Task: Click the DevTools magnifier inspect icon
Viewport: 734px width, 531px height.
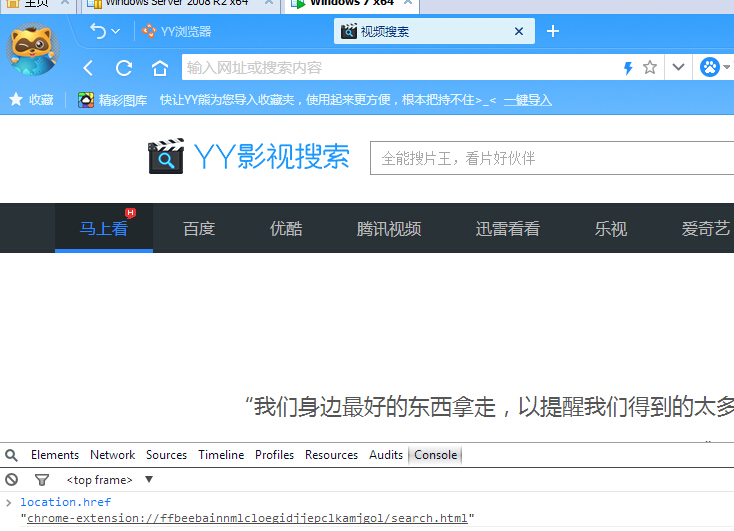Action: coord(11,455)
